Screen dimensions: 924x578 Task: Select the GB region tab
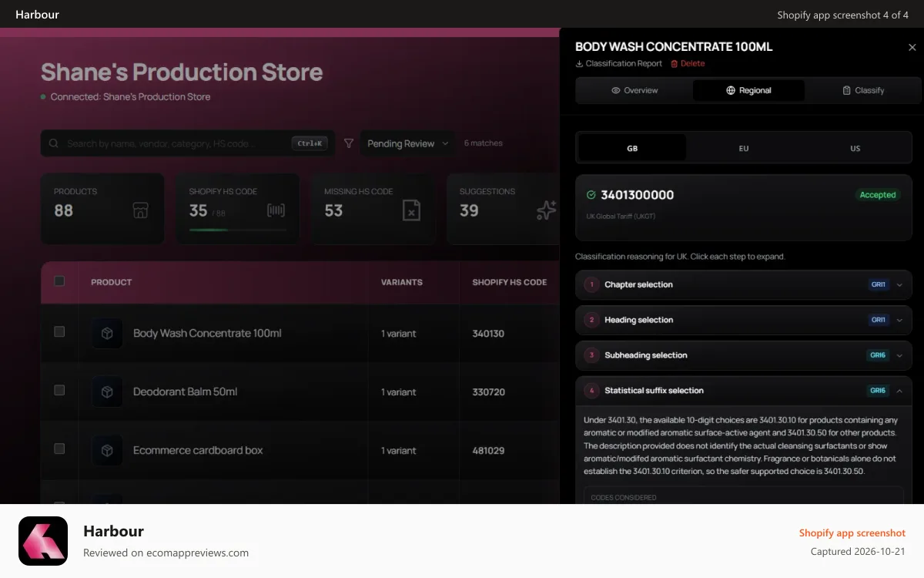click(x=632, y=148)
